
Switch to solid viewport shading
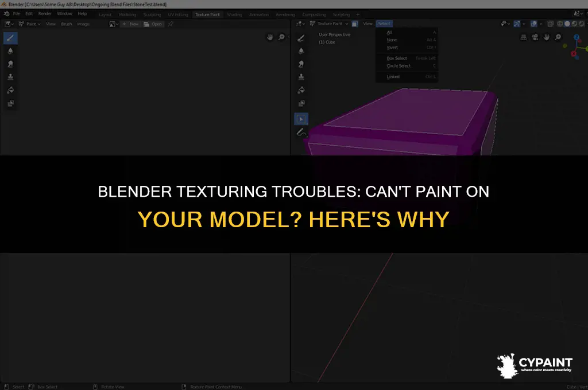[x=567, y=24]
